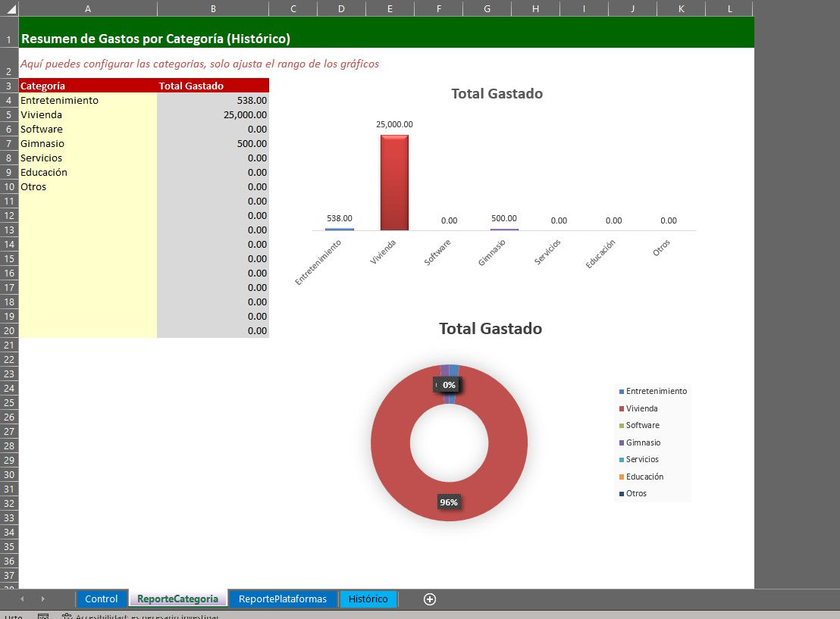Click the Vivienda legend entry
The image size is (840, 619).
click(x=638, y=408)
